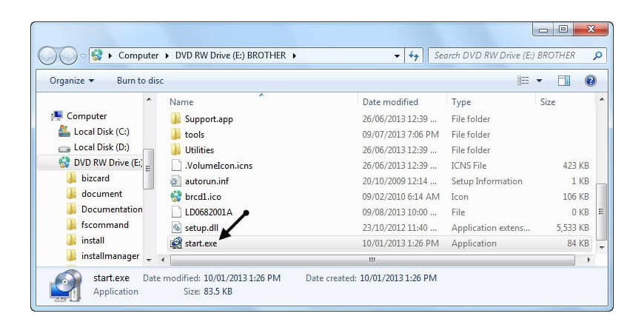Click the Back navigation arrow
Viewport: 644px width, 333px height.
click(x=48, y=55)
